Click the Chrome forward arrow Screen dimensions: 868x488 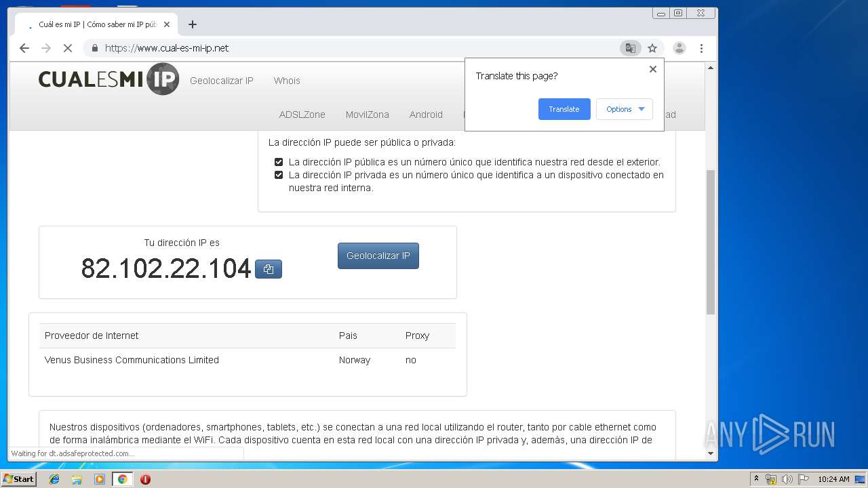46,48
